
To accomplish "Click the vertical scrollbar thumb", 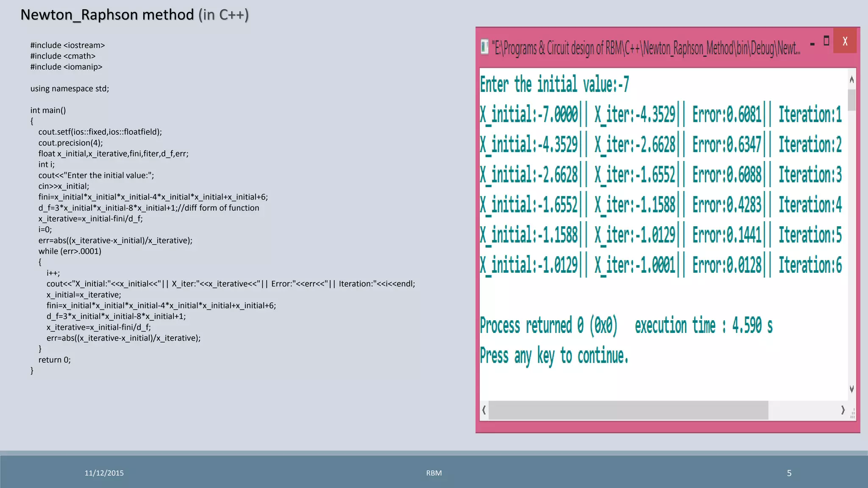I will point(851,100).
